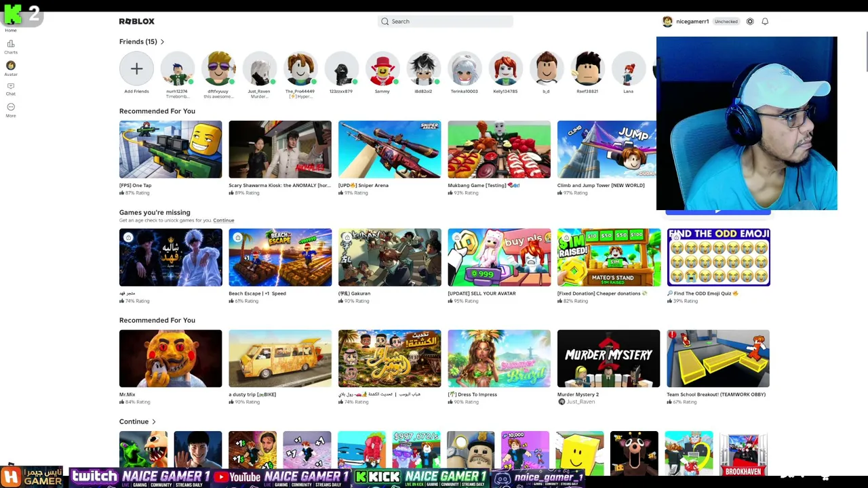The image size is (868, 488).
Task: Open friend dftfxyuuy avatar
Action: coord(218,69)
